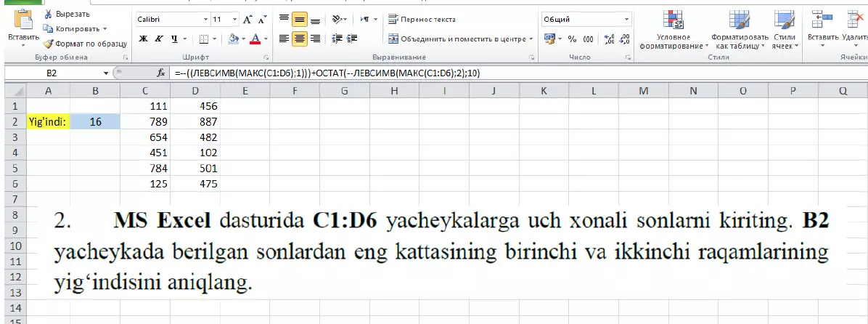Increase font size with large A icon
868x324 pixels.
tap(247, 20)
